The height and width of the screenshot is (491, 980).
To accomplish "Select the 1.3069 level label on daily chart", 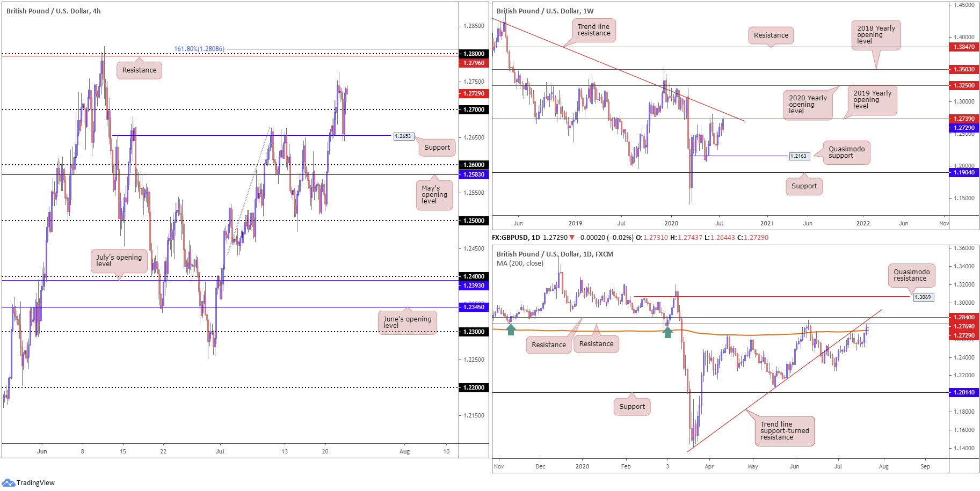I will pos(923,297).
